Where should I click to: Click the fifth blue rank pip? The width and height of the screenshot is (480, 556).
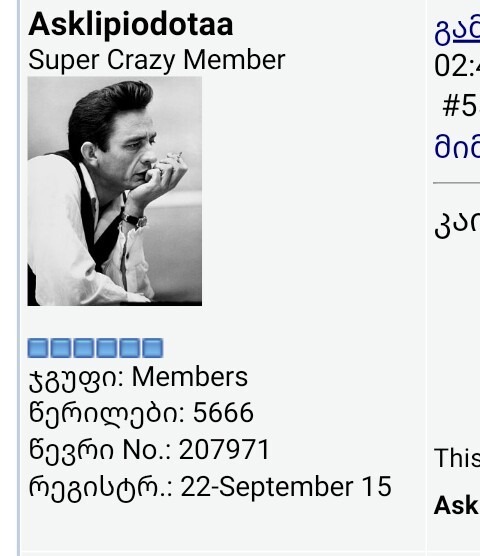(x=129, y=348)
